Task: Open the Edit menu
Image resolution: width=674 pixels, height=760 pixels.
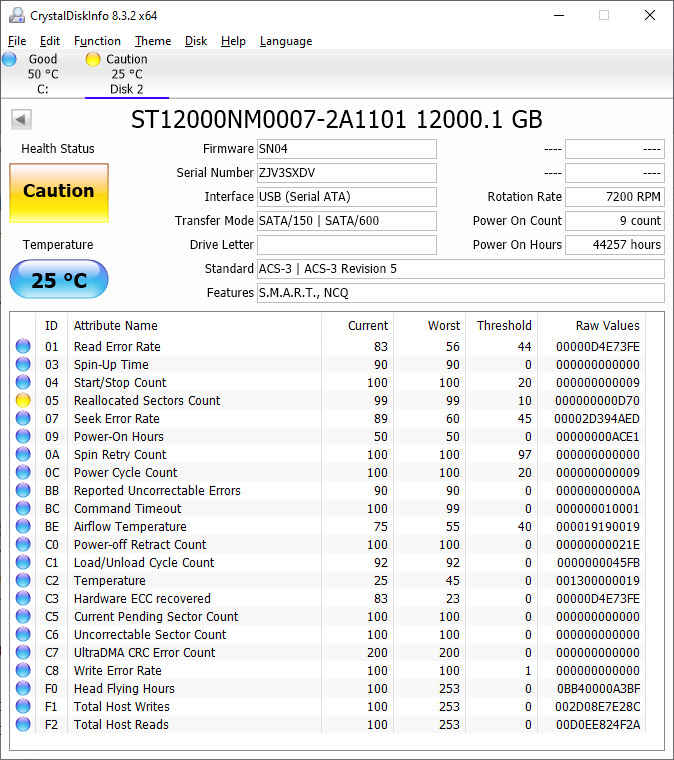Action: [x=50, y=41]
